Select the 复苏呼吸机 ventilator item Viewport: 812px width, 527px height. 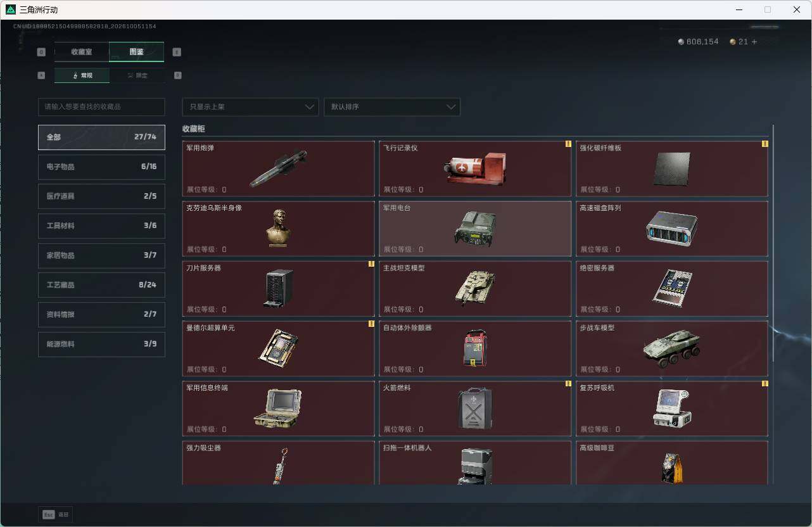point(672,409)
